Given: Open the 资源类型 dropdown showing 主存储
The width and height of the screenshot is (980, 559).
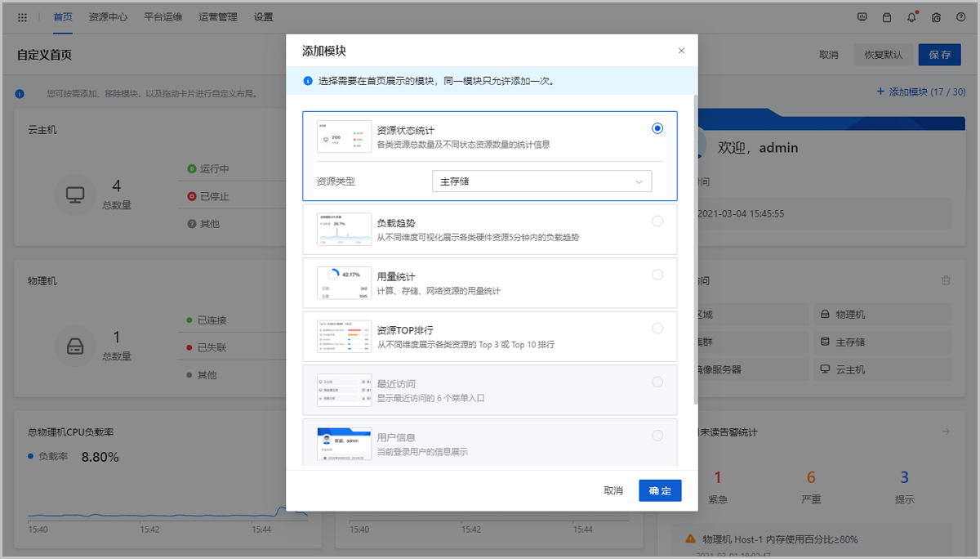Looking at the screenshot, I should click(541, 181).
